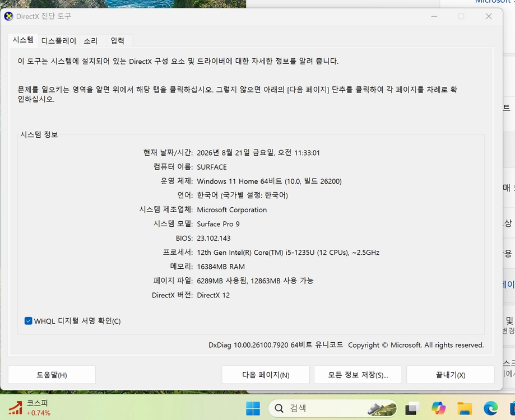
Task: Open the Windows Start menu
Action: point(253,408)
